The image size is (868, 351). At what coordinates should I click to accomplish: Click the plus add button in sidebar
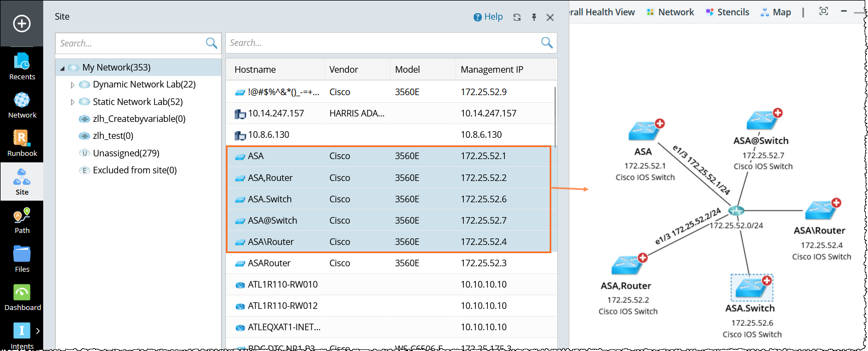22,24
